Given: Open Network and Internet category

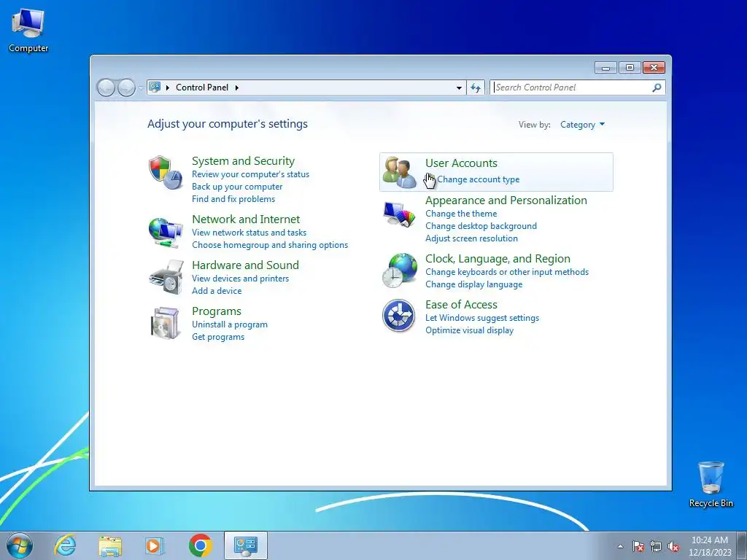Looking at the screenshot, I should pos(246,219).
